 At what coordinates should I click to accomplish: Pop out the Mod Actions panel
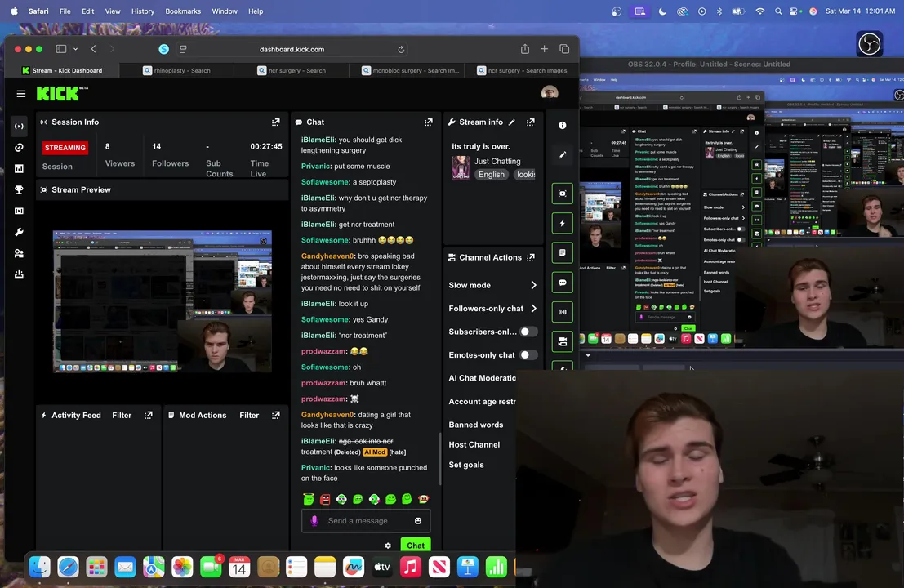point(275,415)
